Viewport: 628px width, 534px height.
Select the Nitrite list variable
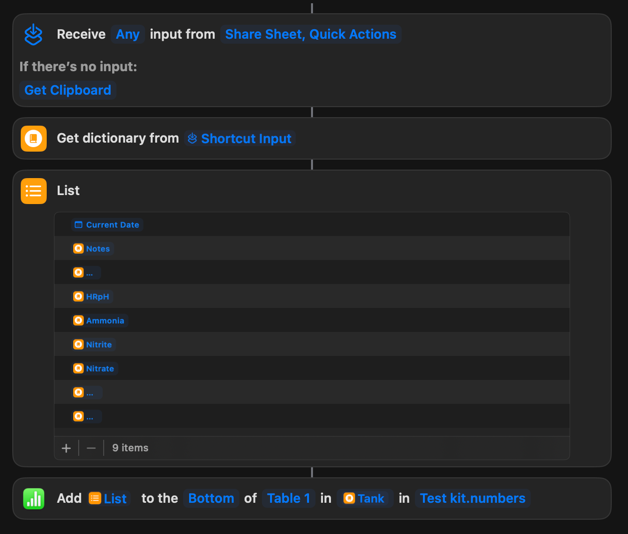point(94,345)
